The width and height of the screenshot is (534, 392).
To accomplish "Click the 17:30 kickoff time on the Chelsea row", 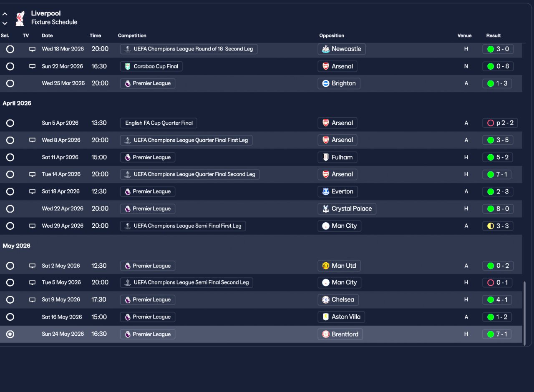I will click(x=98, y=299).
